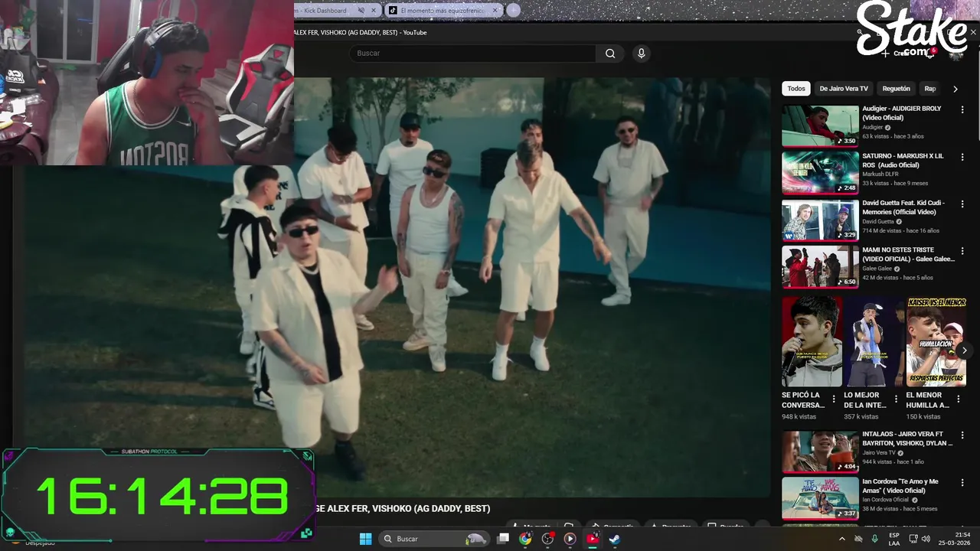Screen dimensions: 980x551
Task: Open the Windows Start menu
Action: pos(365,539)
